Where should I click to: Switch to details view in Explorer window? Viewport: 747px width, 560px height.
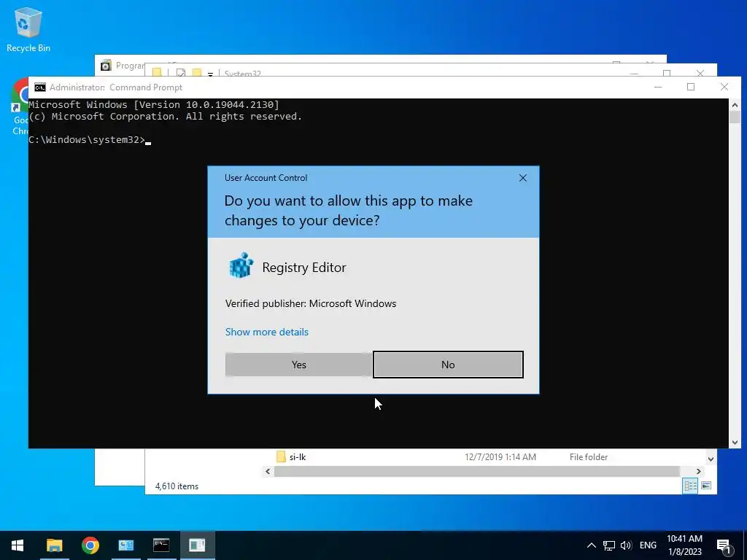[x=690, y=486]
